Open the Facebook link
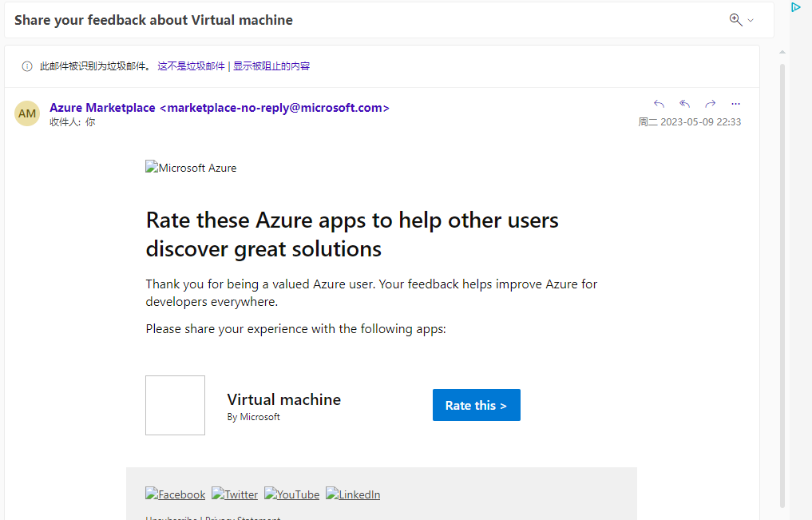Screen dimensions: 812x520 [x=175, y=494]
